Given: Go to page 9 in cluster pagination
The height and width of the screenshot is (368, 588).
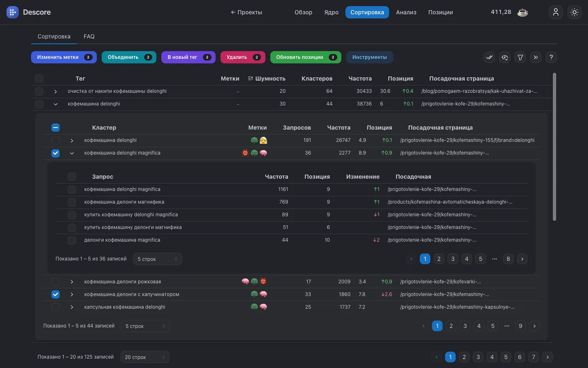Looking at the screenshot, I should [521, 326].
